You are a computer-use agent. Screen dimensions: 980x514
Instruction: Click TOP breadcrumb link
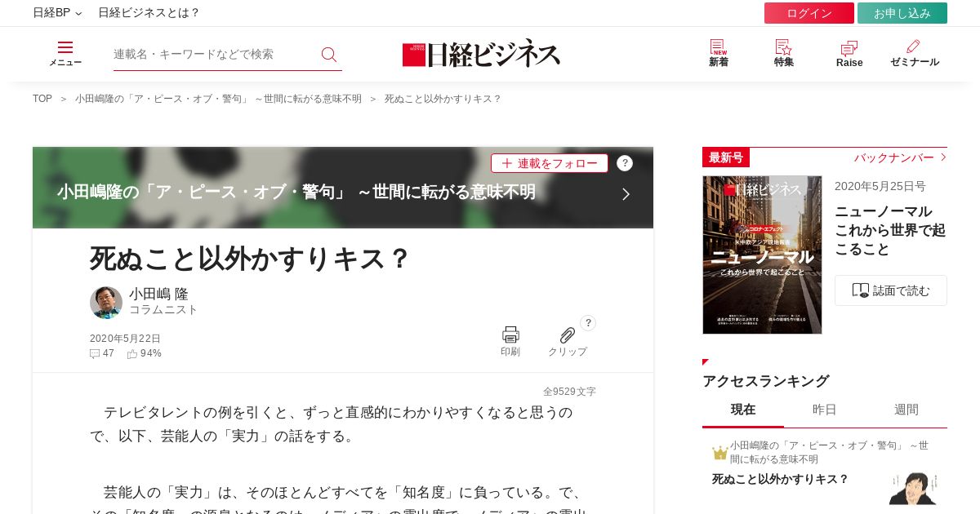(42, 99)
